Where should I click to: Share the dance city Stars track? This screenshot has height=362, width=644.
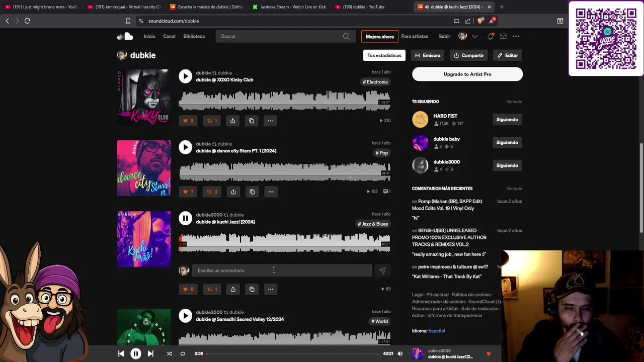(233, 192)
